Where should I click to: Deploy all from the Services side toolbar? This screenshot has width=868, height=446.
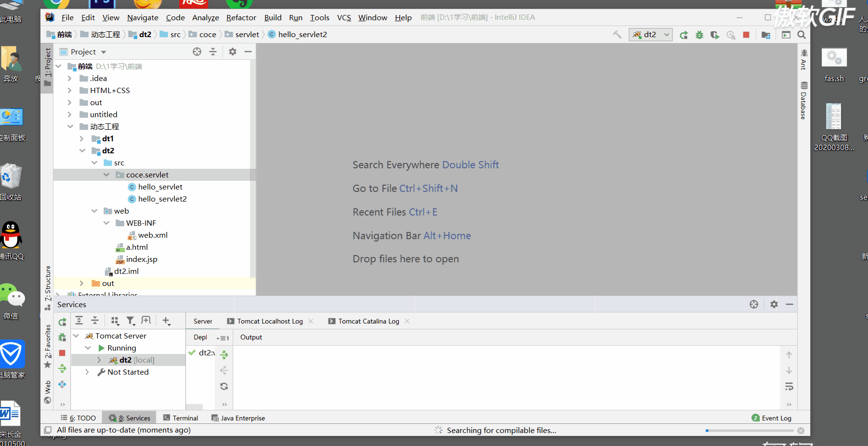[x=62, y=368]
